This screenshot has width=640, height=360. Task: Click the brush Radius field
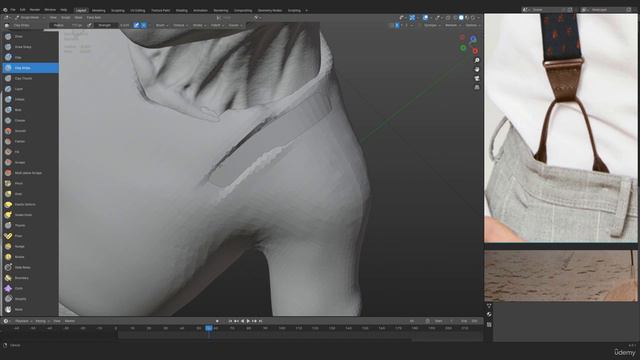67,25
